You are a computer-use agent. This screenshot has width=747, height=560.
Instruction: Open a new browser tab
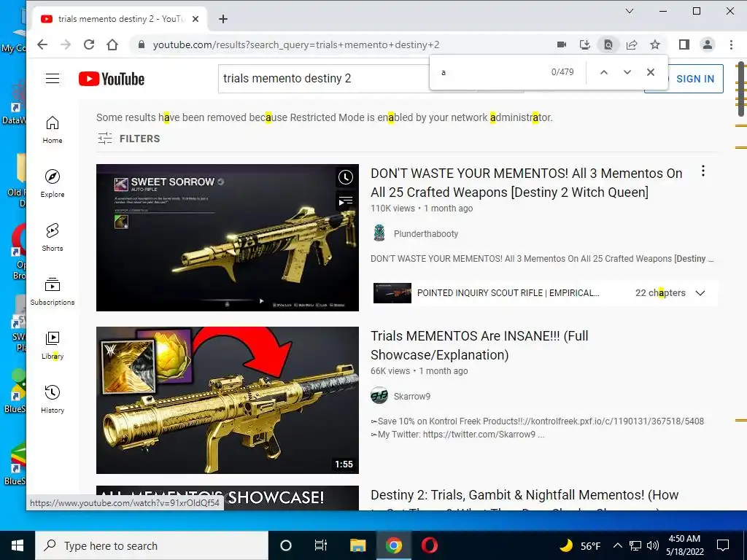223,19
